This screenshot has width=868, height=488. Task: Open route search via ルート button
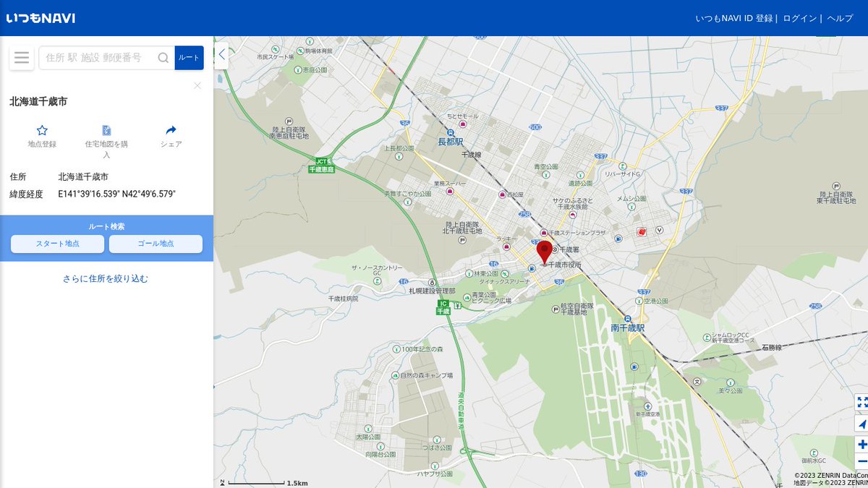click(189, 58)
